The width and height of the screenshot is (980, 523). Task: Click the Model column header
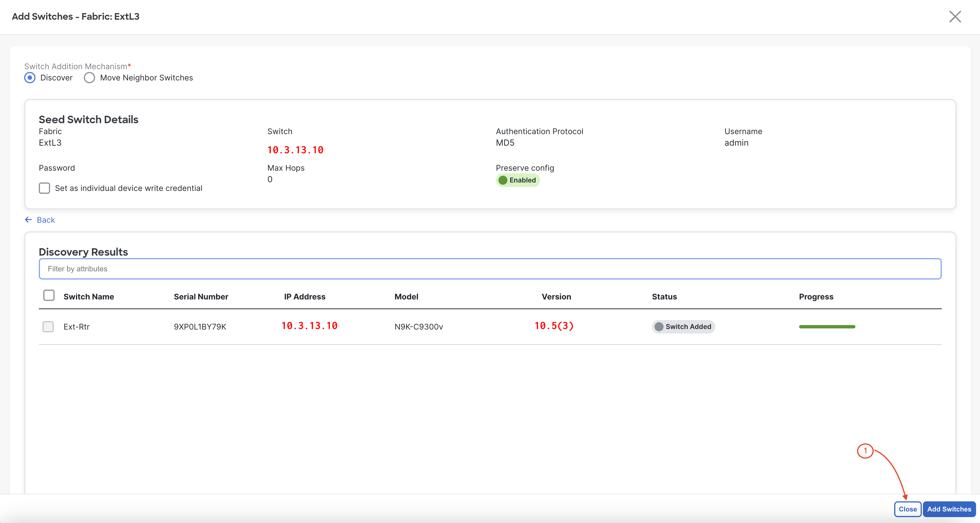click(406, 297)
